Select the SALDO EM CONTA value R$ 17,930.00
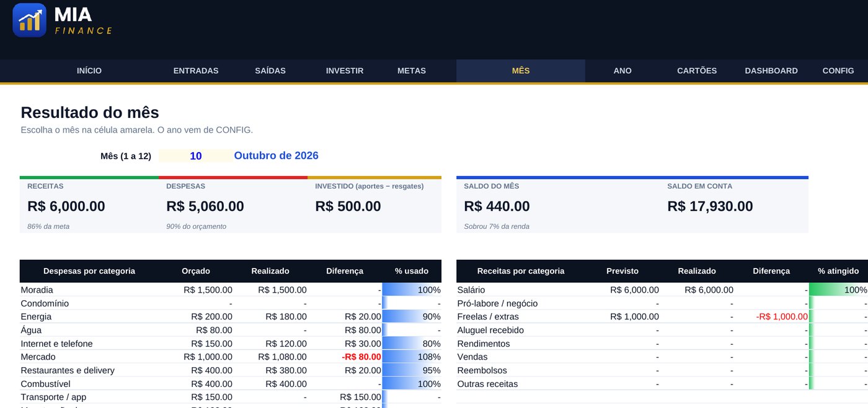This screenshot has width=868, height=408. click(x=710, y=206)
